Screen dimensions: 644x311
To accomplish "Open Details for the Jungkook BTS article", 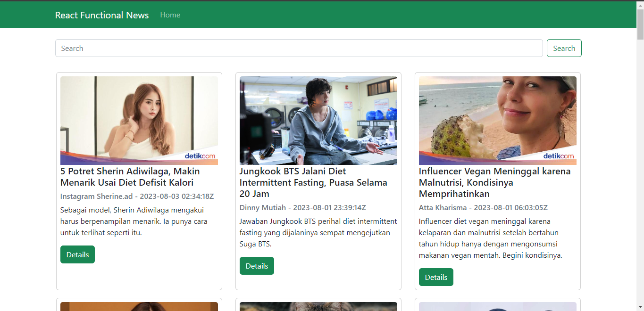I will (x=257, y=266).
